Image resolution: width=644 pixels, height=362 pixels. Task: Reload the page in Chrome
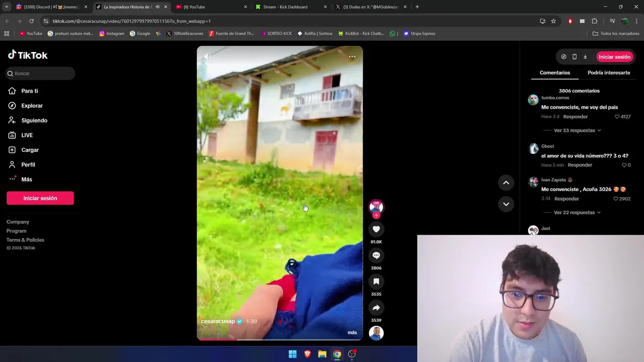coord(31,21)
